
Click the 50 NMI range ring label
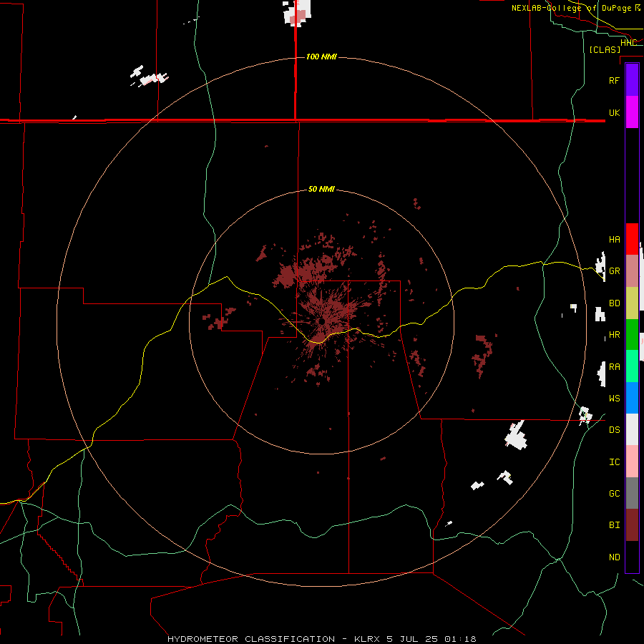(321, 189)
